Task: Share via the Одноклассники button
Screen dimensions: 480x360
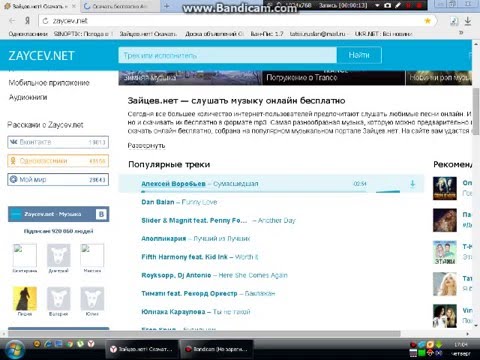Action: (x=58, y=161)
